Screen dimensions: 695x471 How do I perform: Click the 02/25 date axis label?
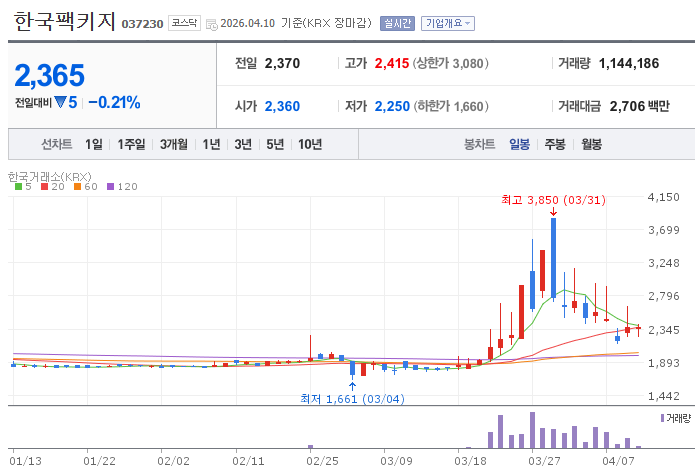(x=322, y=461)
